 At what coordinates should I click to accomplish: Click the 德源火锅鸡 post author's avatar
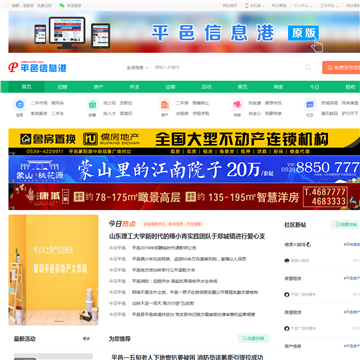point(287,260)
